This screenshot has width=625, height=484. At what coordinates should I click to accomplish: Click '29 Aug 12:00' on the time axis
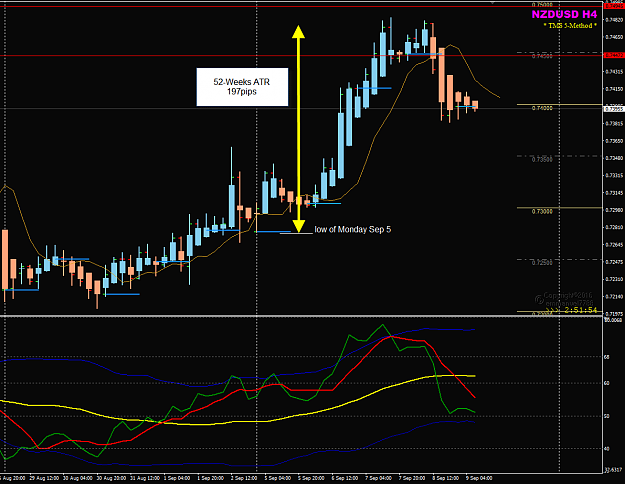[44, 478]
